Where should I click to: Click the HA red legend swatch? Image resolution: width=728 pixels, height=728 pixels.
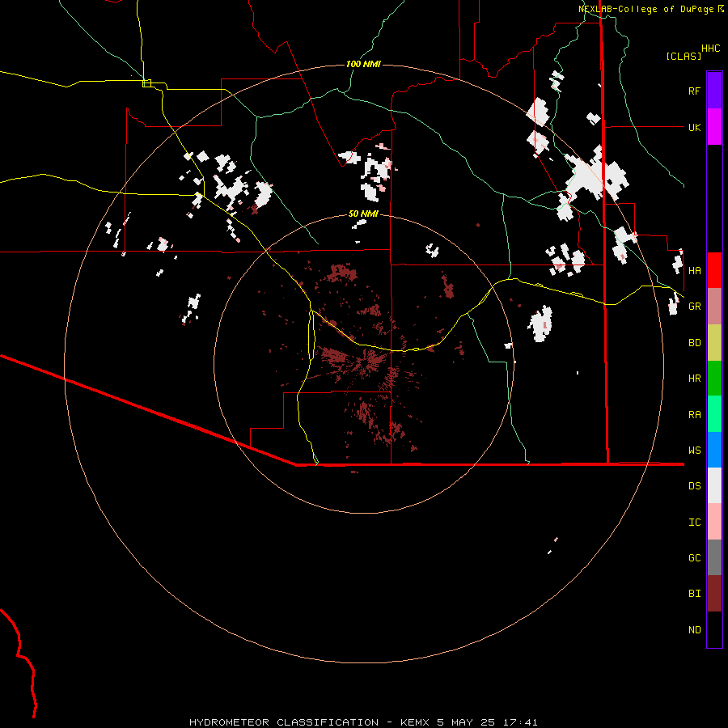point(714,270)
